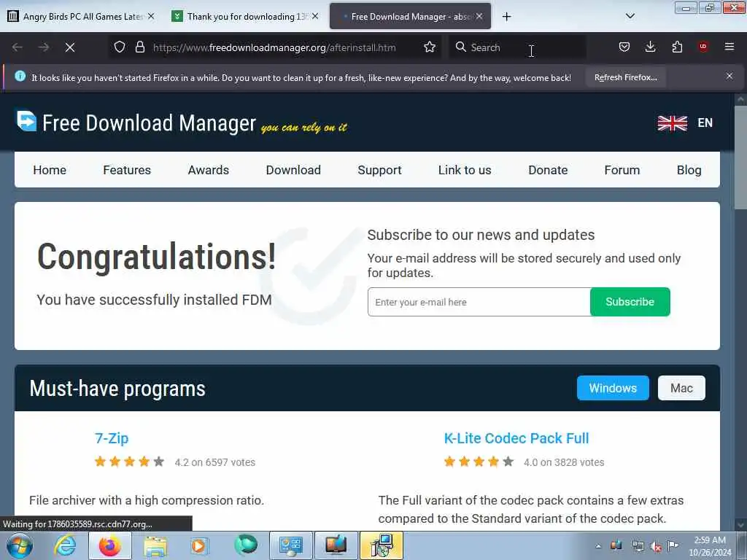Show hidden tray icons arrow
747x560 pixels.
click(598, 546)
